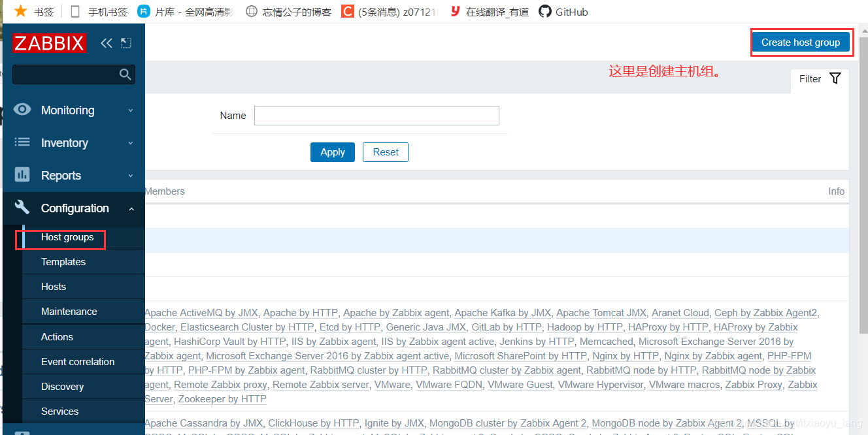Screen dimensions: 868x435
Task: Go to Hosts page
Action: click(54, 287)
